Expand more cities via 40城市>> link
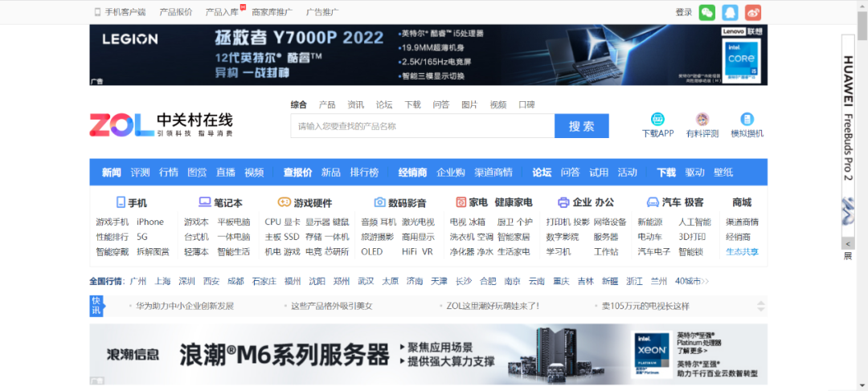This screenshot has width=868, height=391. [x=692, y=281]
